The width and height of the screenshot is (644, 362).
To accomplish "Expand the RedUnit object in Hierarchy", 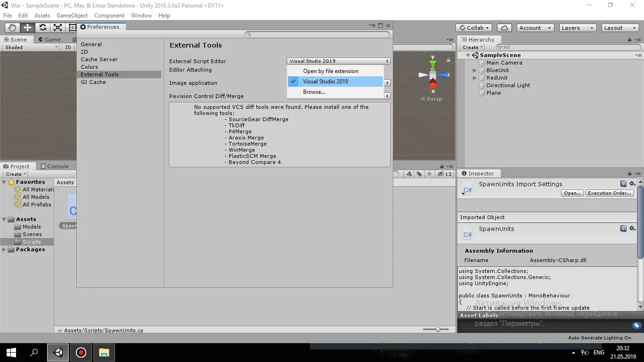I will 475,78.
